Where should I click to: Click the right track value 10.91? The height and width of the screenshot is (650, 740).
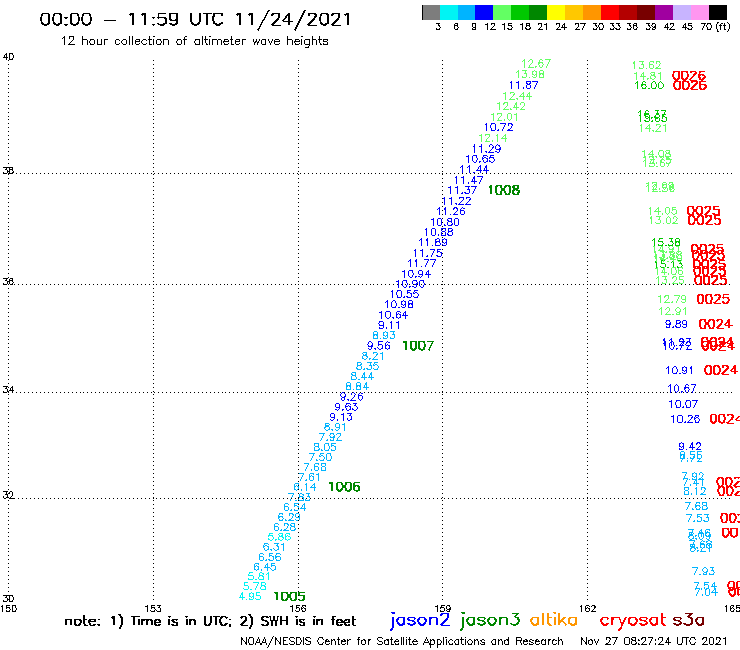click(679, 371)
